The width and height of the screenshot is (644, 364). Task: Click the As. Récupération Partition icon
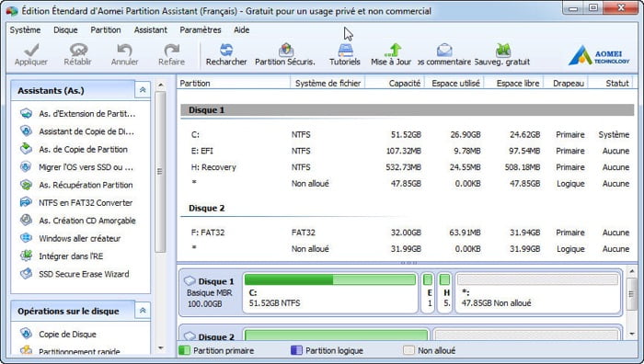coord(27,185)
